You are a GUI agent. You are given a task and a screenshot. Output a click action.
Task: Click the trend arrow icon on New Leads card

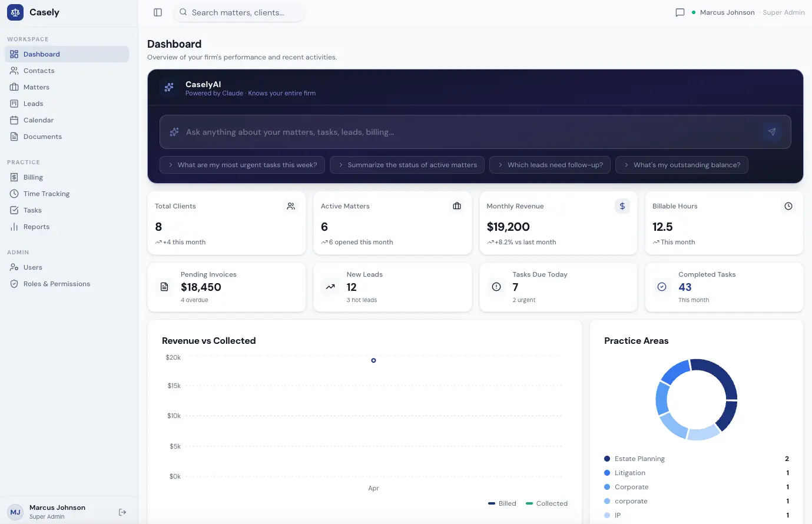(x=330, y=287)
